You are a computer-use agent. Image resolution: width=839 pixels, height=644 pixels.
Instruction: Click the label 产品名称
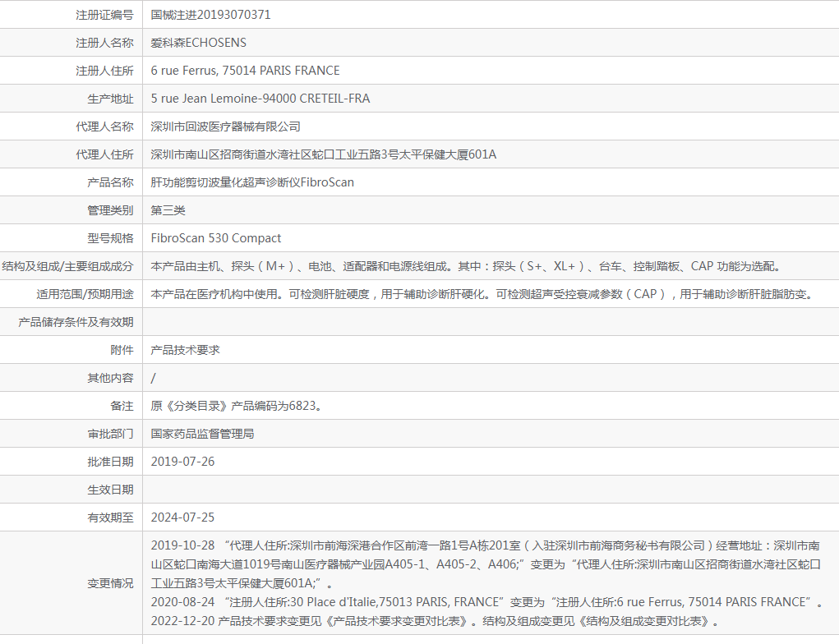point(110,182)
